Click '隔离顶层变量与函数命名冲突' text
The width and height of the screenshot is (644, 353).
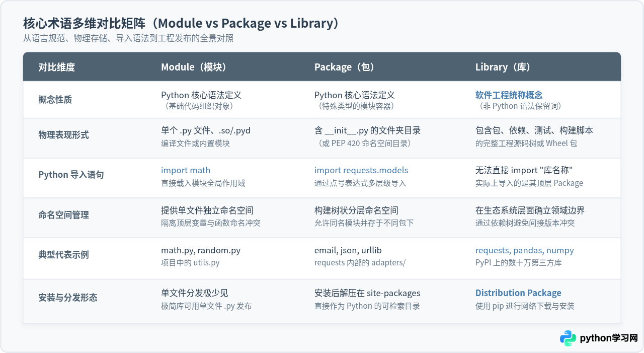tap(211, 223)
